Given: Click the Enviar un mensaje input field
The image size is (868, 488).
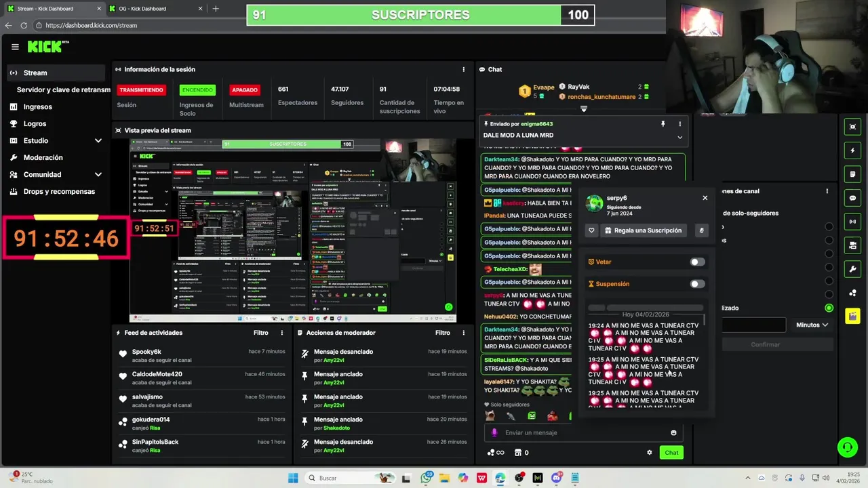Looking at the screenshot, I should coord(583,432).
